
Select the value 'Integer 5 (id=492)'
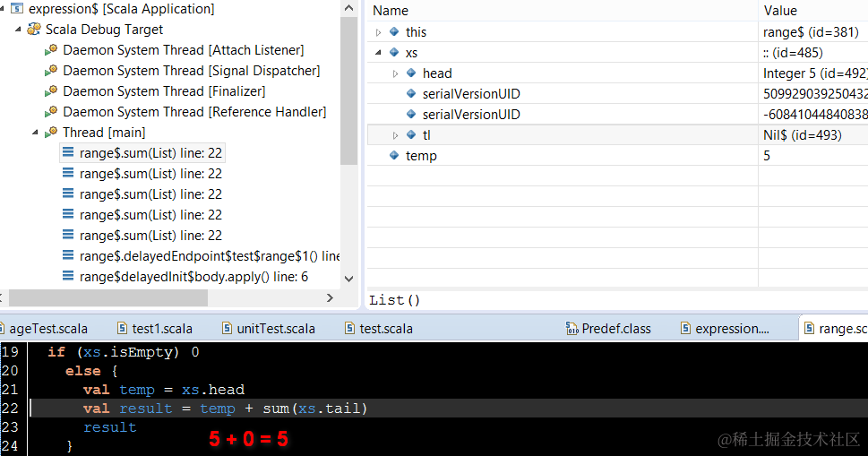[815, 73]
